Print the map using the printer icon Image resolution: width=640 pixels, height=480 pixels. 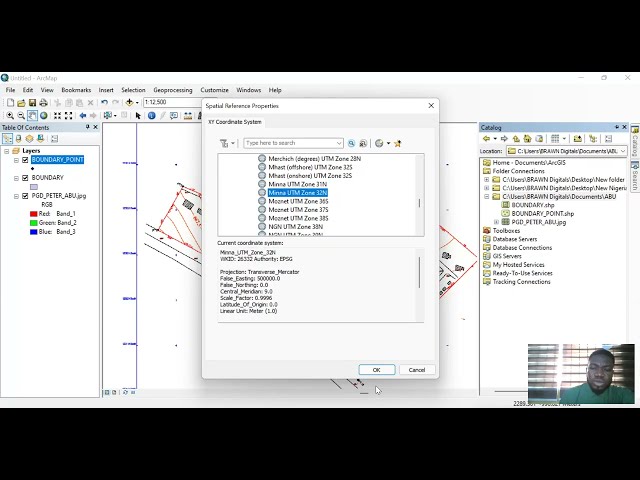(x=43, y=103)
